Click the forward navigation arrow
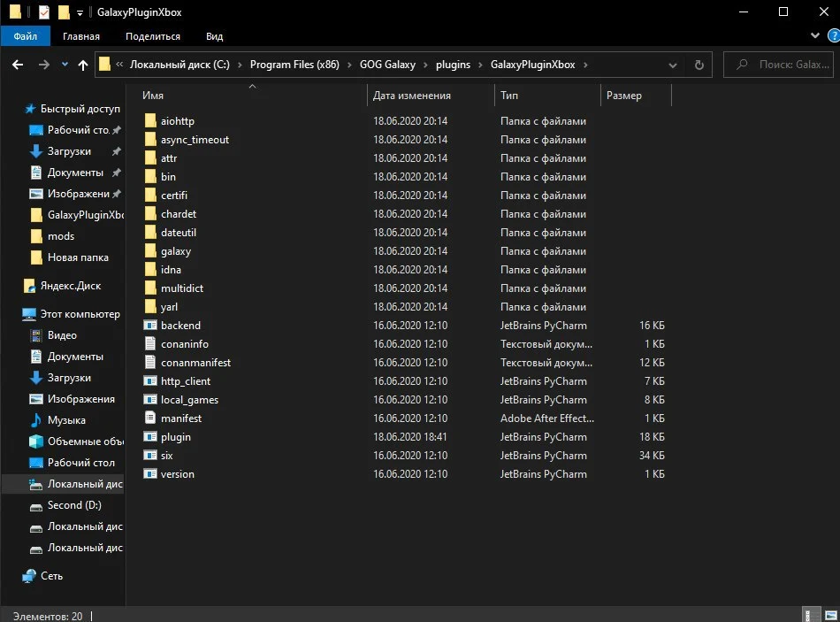Image resolution: width=840 pixels, height=622 pixels. pos(44,65)
